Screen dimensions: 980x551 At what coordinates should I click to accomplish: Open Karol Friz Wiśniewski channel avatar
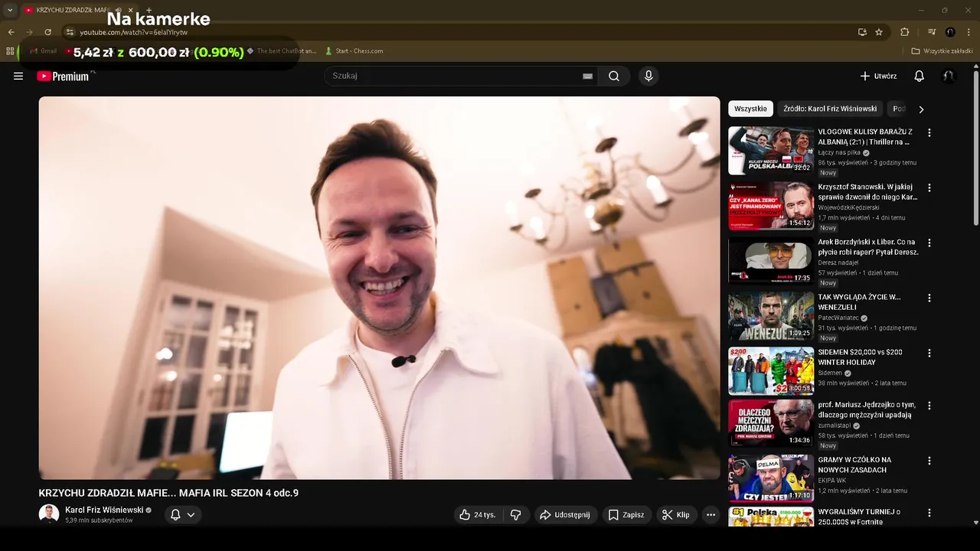49,514
